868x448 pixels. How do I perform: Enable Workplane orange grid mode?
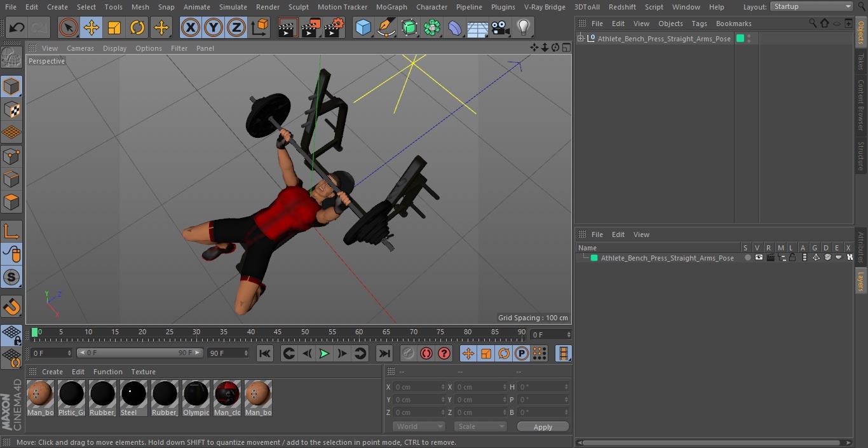click(x=11, y=133)
